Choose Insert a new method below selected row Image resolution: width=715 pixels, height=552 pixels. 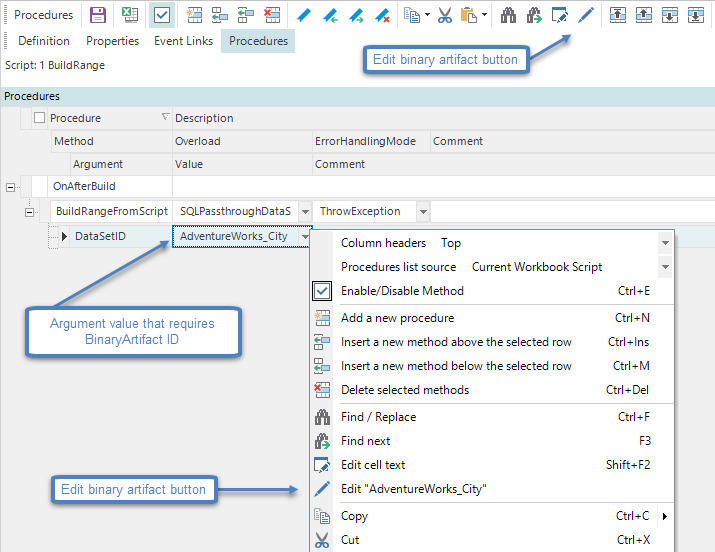492,366
